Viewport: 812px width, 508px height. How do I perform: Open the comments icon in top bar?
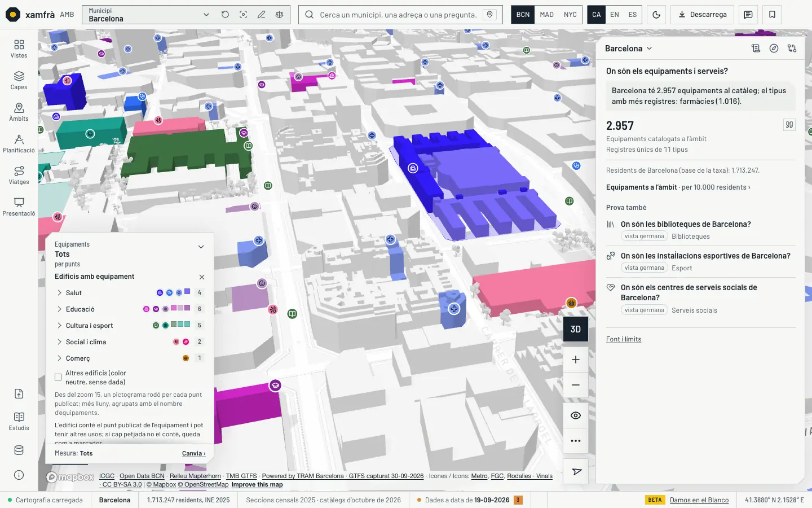click(x=748, y=15)
